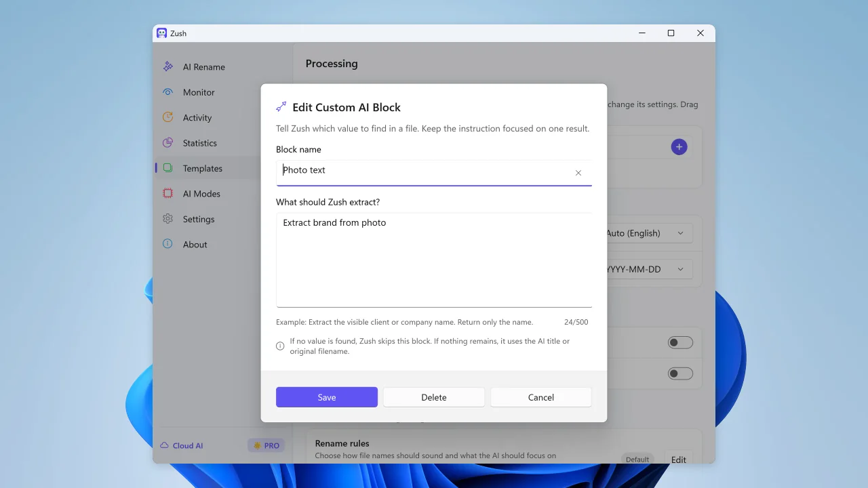Clear the Block name field with X
This screenshot has height=488, width=868.
[578, 173]
